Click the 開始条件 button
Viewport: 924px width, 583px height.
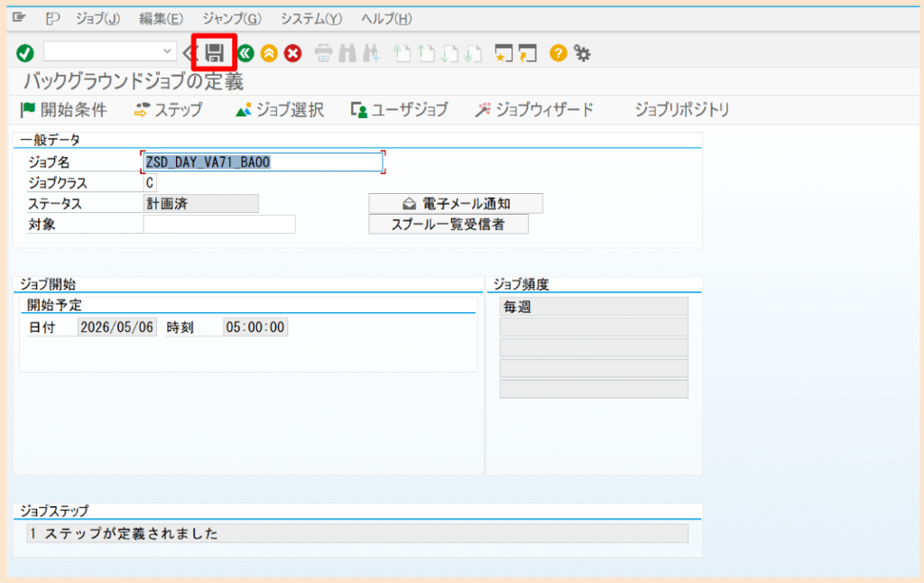point(64,109)
